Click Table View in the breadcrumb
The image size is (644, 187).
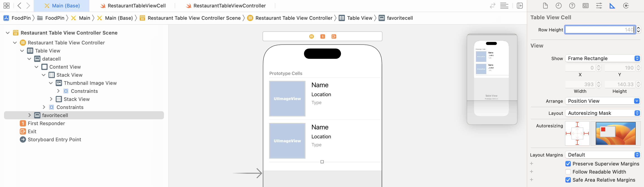point(359,18)
